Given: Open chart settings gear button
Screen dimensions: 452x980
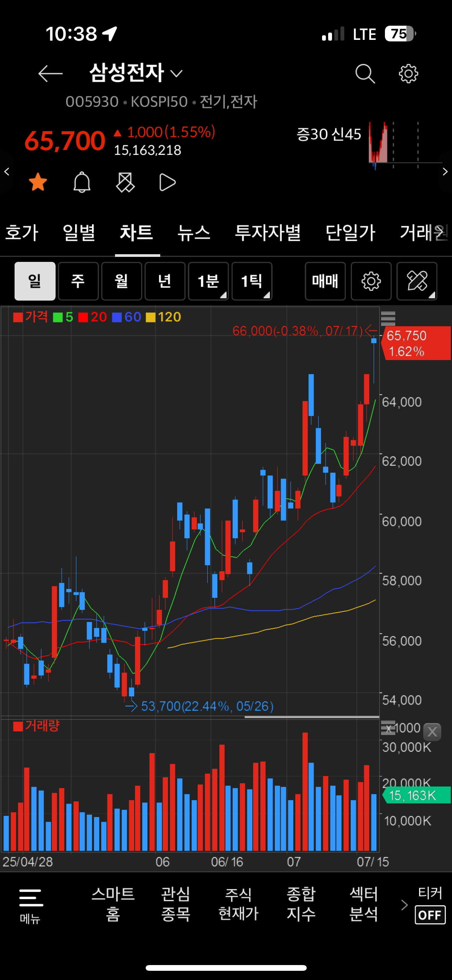Looking at the screenshot, I should coord(371,281).
